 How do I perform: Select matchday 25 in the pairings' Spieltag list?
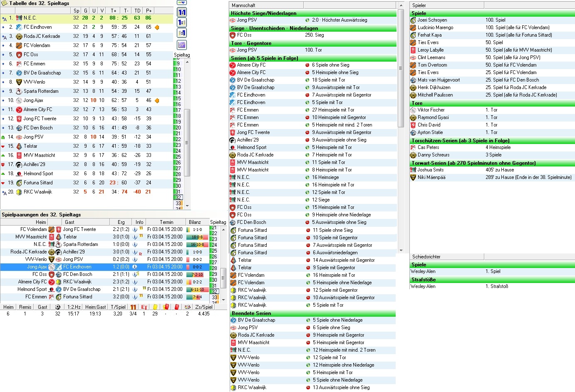[214, 251]
